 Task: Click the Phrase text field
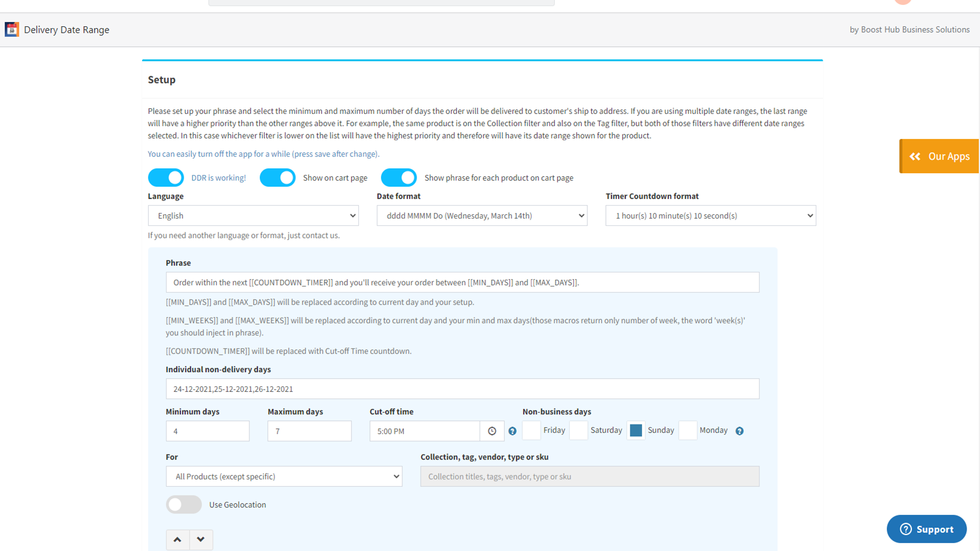tap(462, 282)
